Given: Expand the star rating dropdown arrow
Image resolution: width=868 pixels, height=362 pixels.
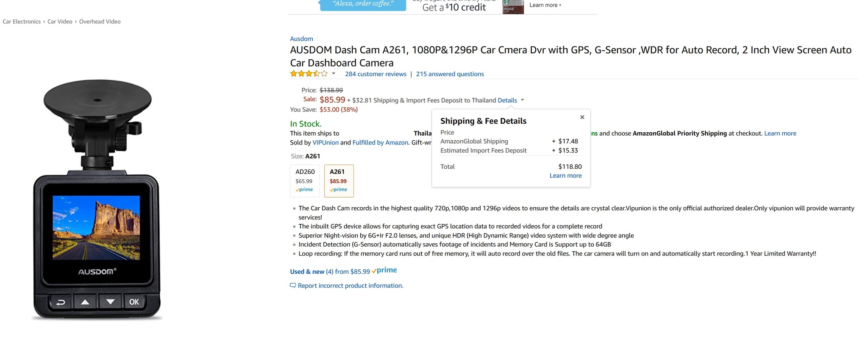Looking at the screenshot, I should pyautogui.click(x=334, y=74).
